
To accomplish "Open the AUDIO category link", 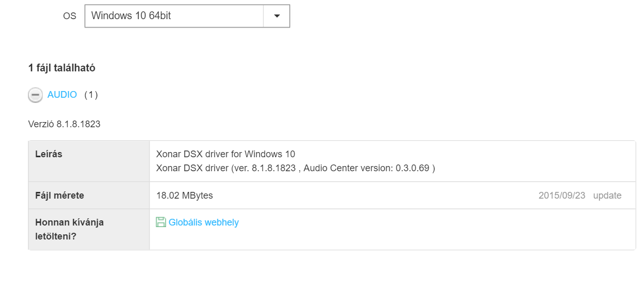I will pos(62,95).
